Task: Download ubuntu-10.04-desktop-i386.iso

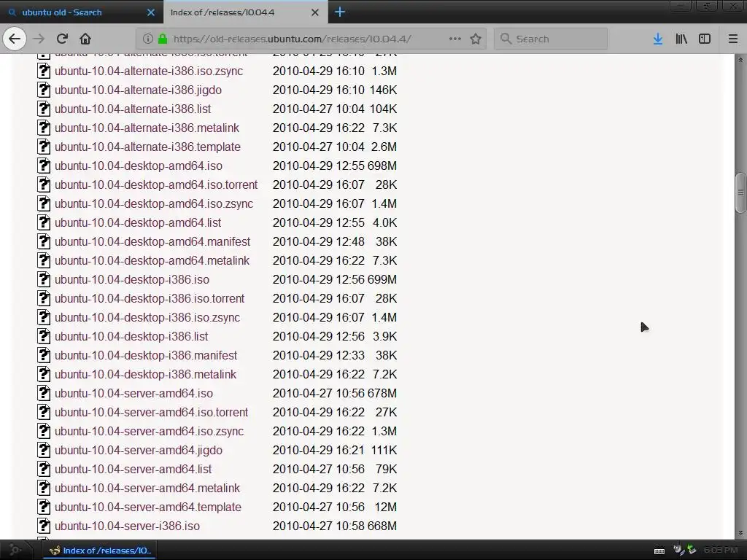Action: point(132,279)
